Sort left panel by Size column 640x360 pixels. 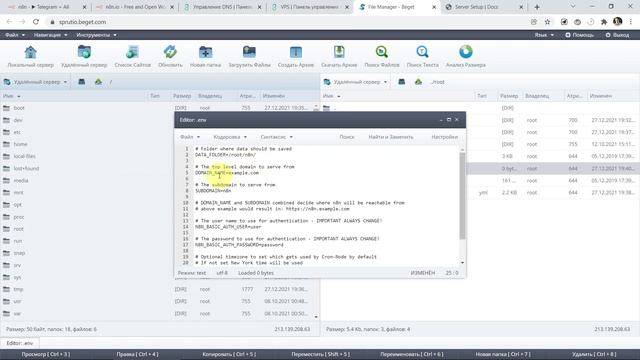coord(182,96)
